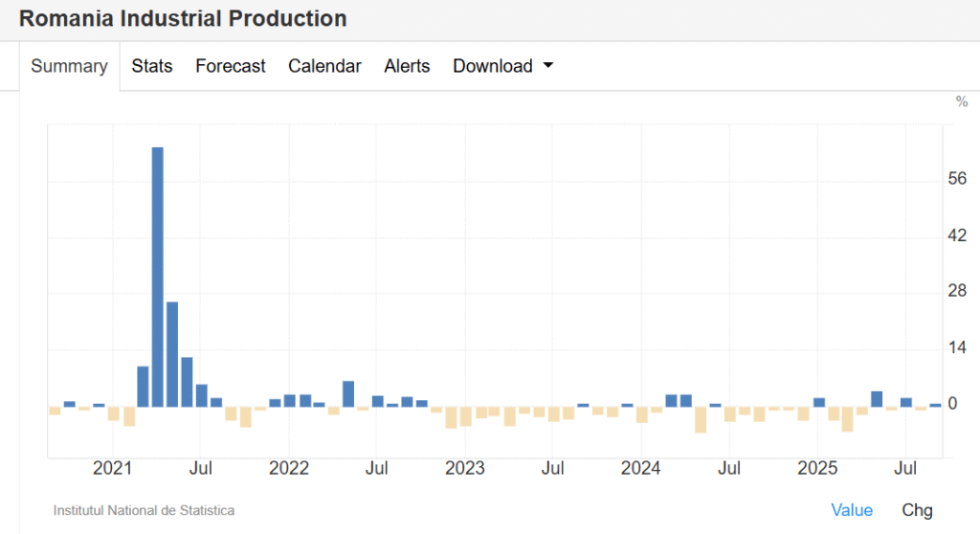Click the tallest blue bar in 2021
The width and height of the screenshot is (980, 534).
coord(158,277)
